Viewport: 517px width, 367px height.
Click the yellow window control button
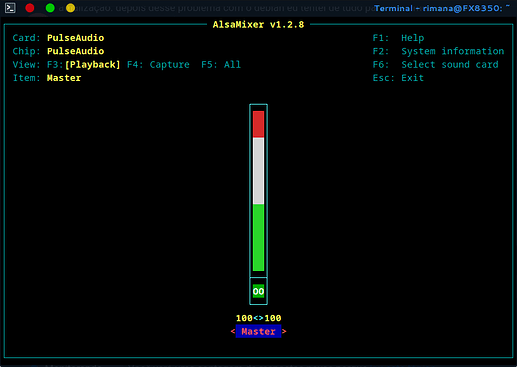[70, 8]
